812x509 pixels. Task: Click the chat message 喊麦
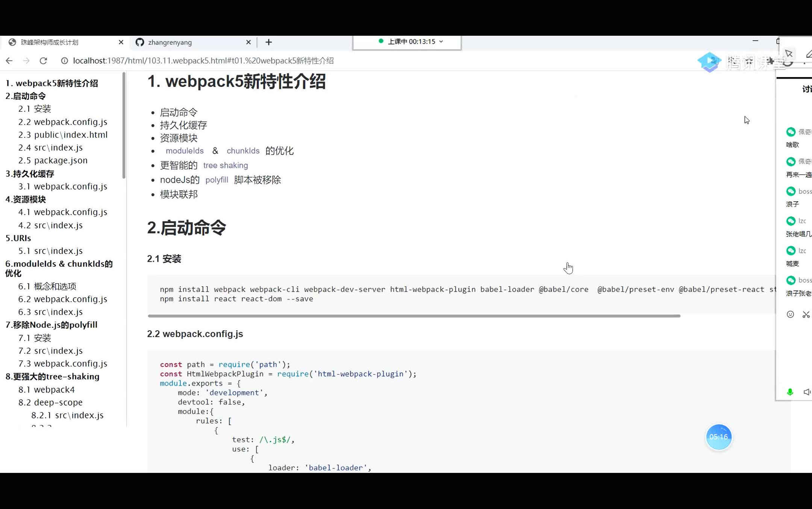coord(792,264)
